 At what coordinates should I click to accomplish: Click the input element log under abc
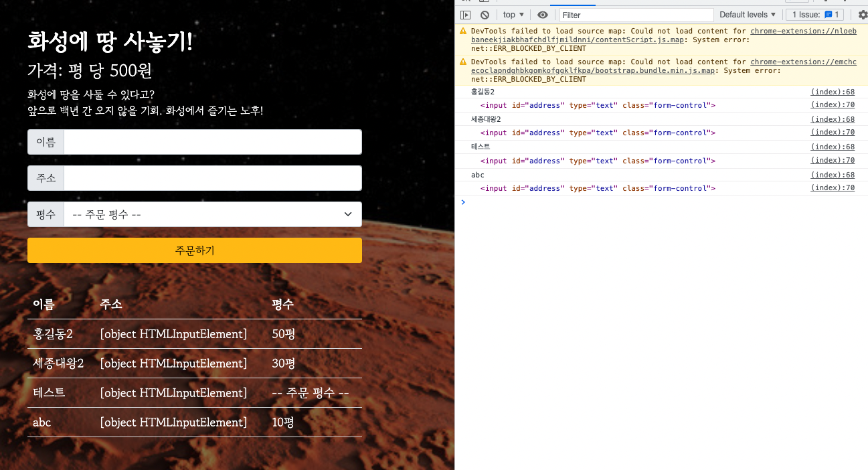(x=598, y=188)
